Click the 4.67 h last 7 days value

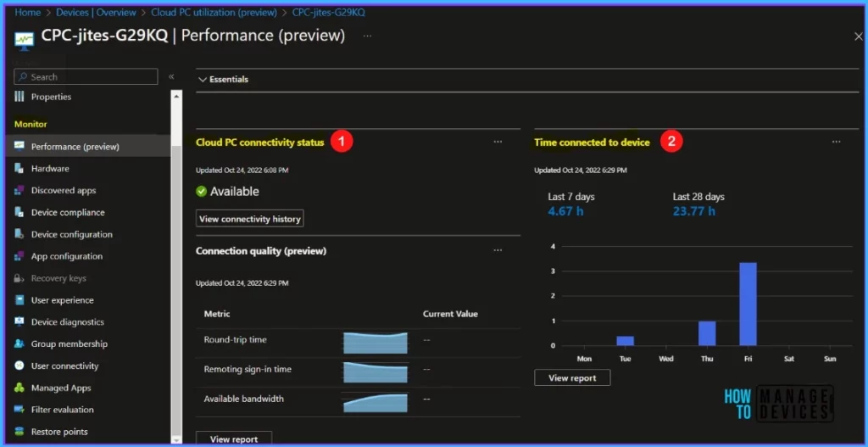click(x=565, y=211)
